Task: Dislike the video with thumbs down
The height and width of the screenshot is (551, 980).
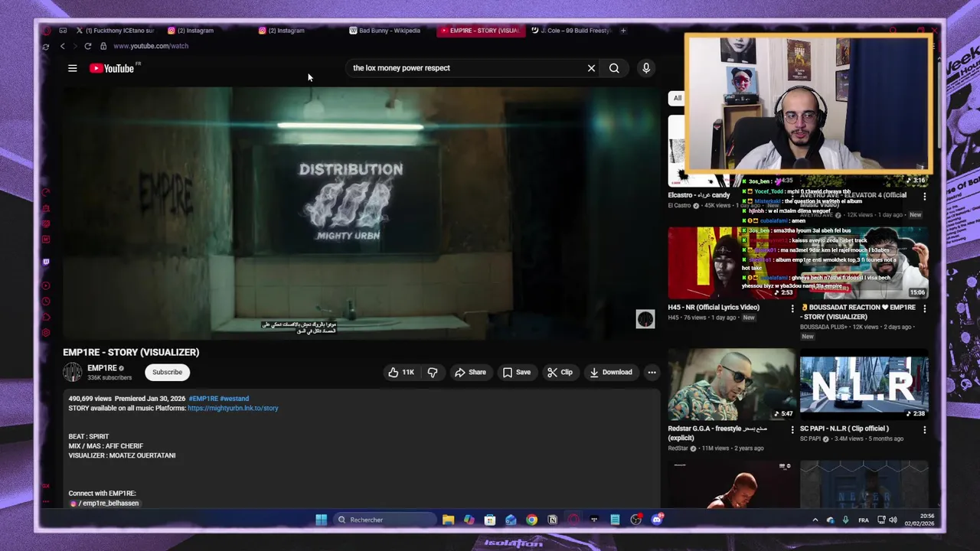Action: 433,372
